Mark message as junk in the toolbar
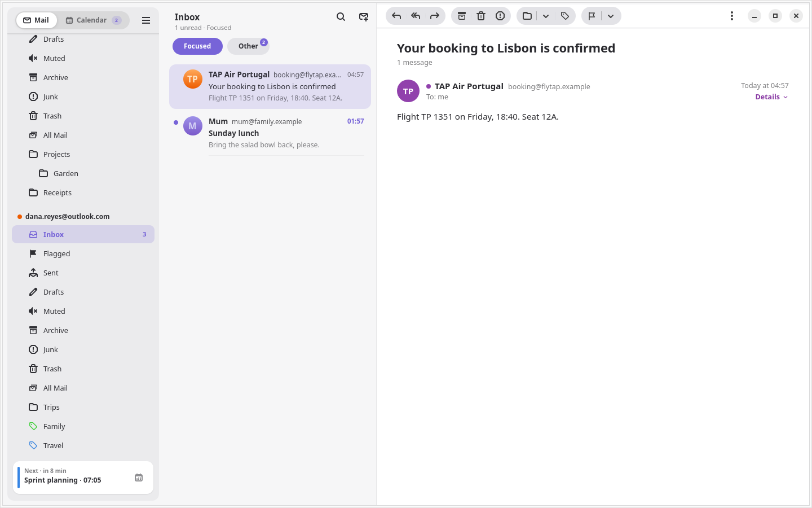The image size is (812, 508). coord(500,16)
